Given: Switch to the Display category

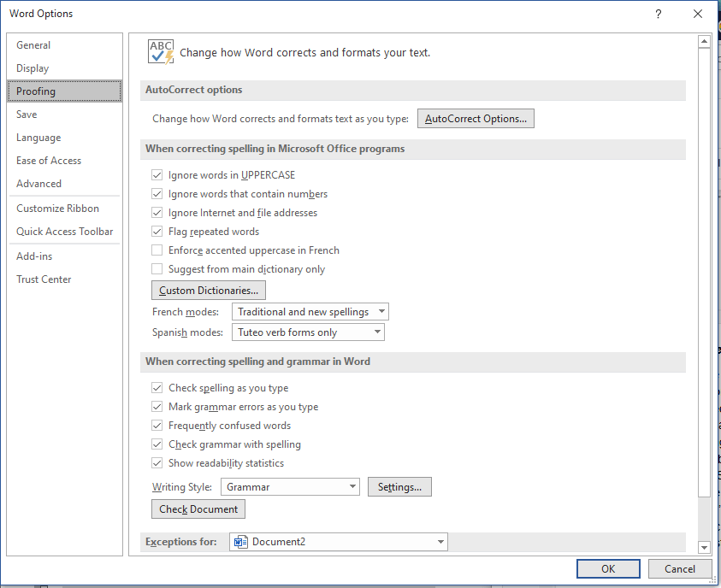Looking at the screenshot, I should click(x=33, y=68).
